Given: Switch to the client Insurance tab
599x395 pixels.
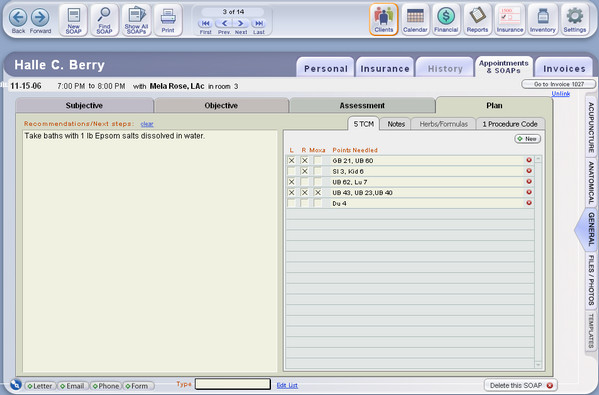Looking at the screenshot, I should pos(385,68).
